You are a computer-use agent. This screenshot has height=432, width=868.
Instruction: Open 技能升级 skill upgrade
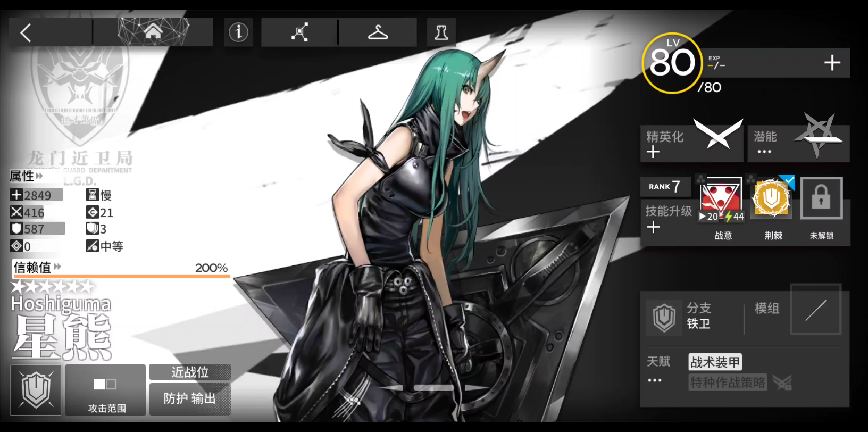coord(668,219)
